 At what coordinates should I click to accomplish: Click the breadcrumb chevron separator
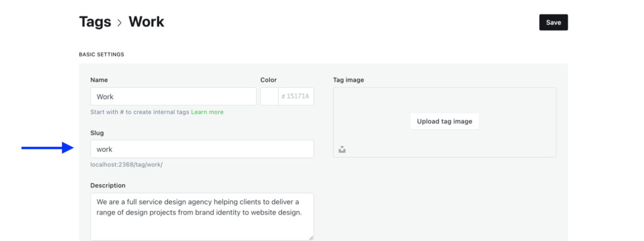(x=120, y=23)
